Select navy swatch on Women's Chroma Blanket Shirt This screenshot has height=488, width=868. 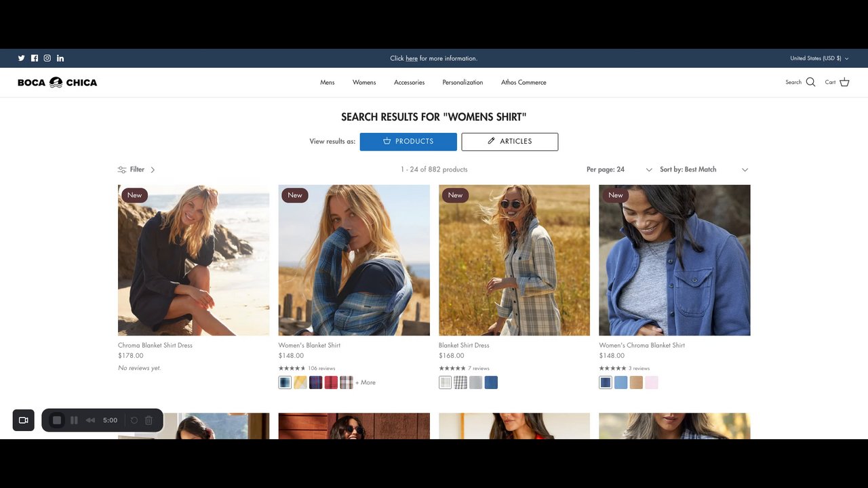click(x=606, y=382)
